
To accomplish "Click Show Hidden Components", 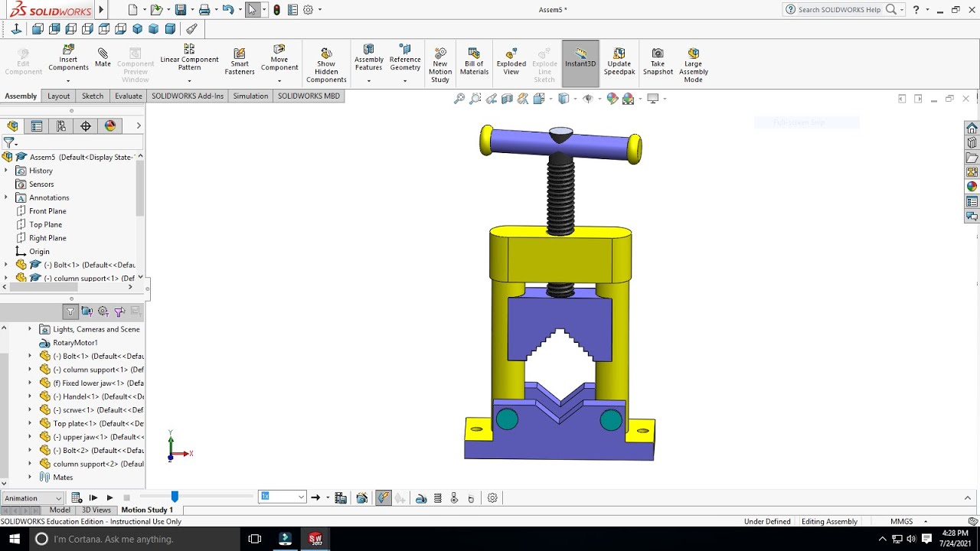I will [326, 65].
